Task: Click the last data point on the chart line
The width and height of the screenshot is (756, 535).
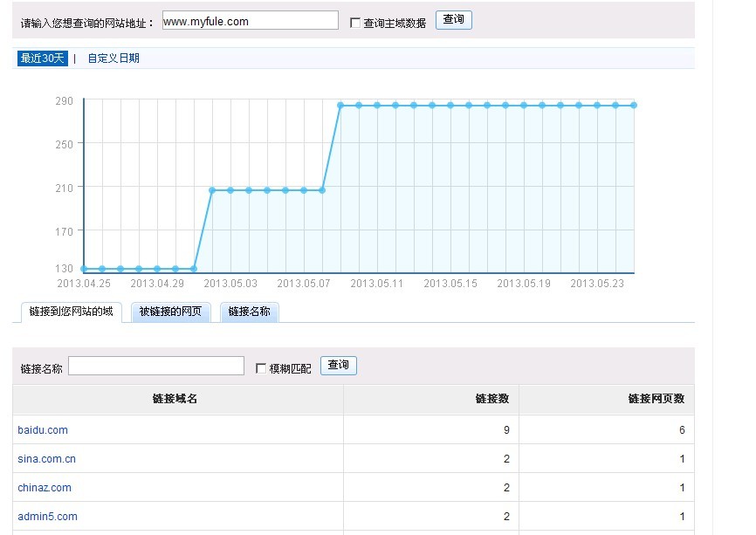Action: pos(634,105)
